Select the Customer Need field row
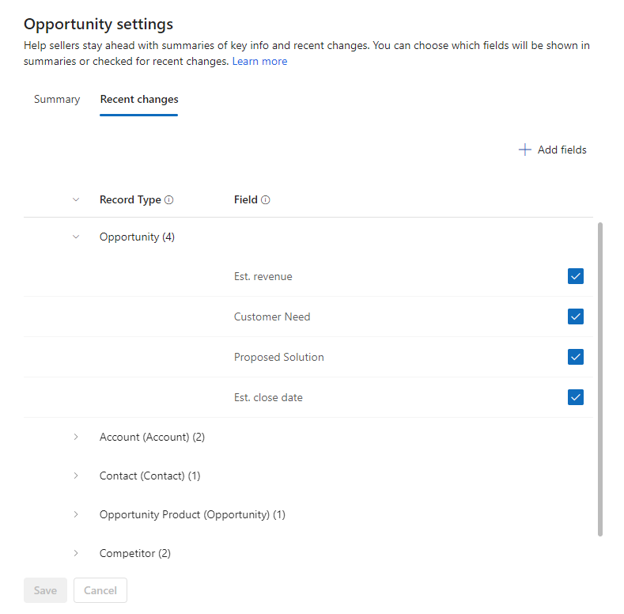Screen dimensions: 624x614 click(308, 316)
